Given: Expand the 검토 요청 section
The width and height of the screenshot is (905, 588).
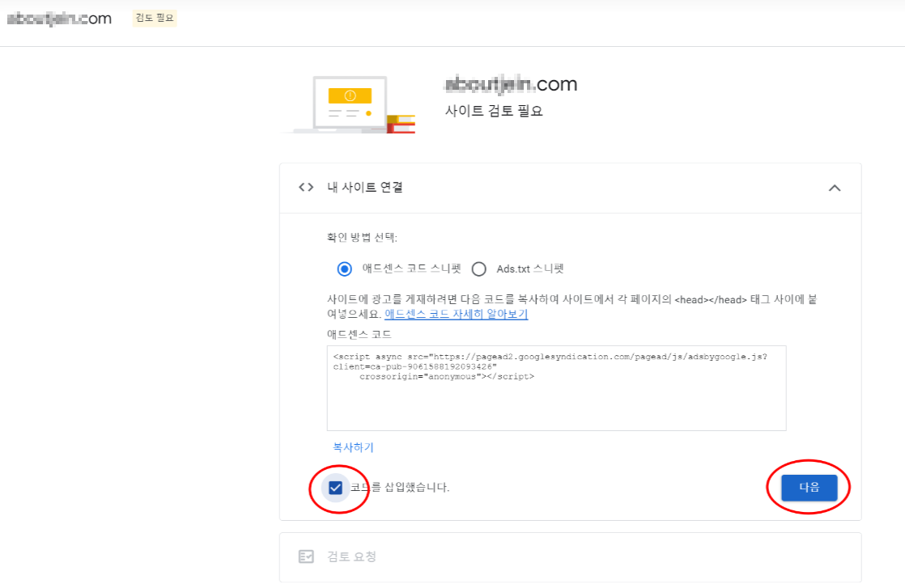Looking at the screenshot, I should 570,557.
